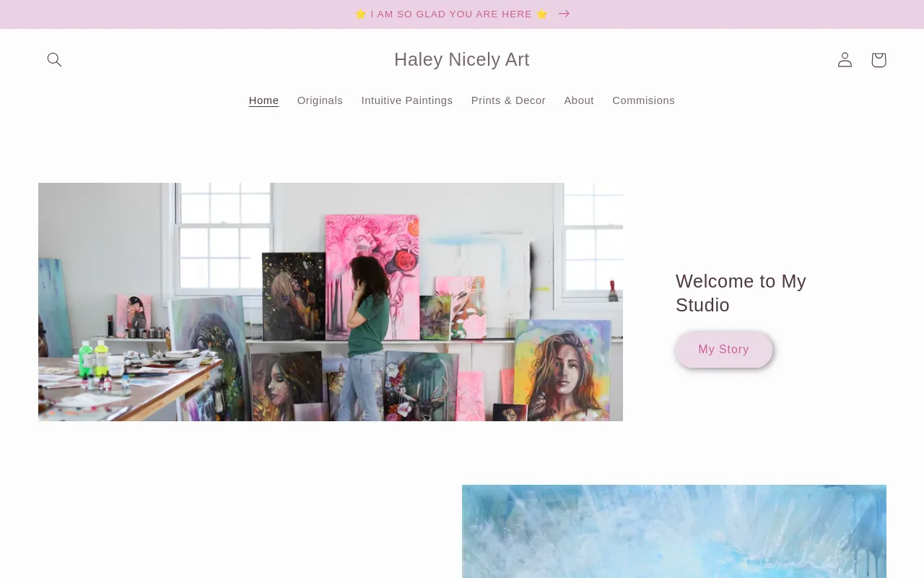The image size is (924, 578).
Task: Open the Originals page
Action: click(x=320, y=100)
